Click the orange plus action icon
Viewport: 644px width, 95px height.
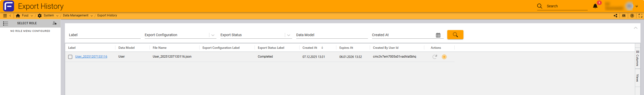tap(444, 57)
